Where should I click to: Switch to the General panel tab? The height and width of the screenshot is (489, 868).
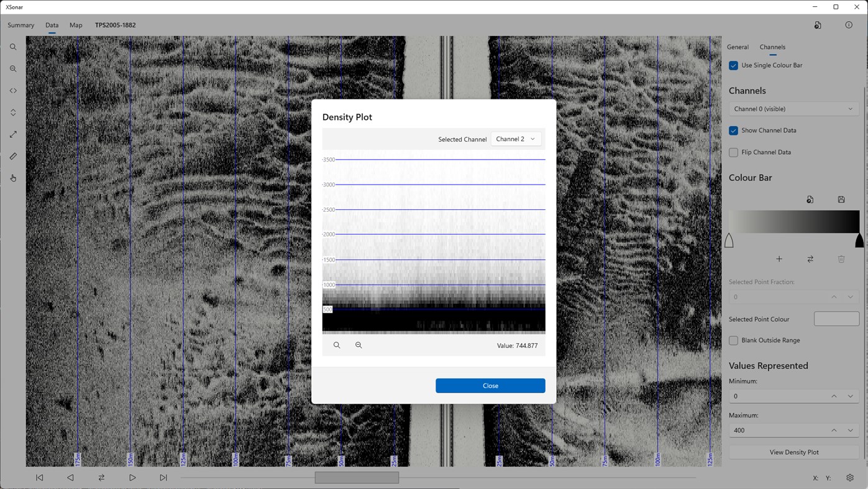(x=738, y=47)
